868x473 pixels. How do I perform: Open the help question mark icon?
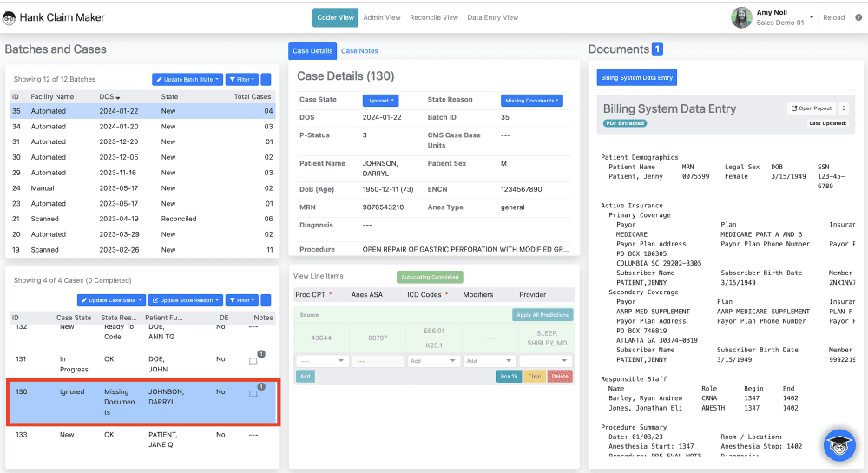[x=858, y=17]
